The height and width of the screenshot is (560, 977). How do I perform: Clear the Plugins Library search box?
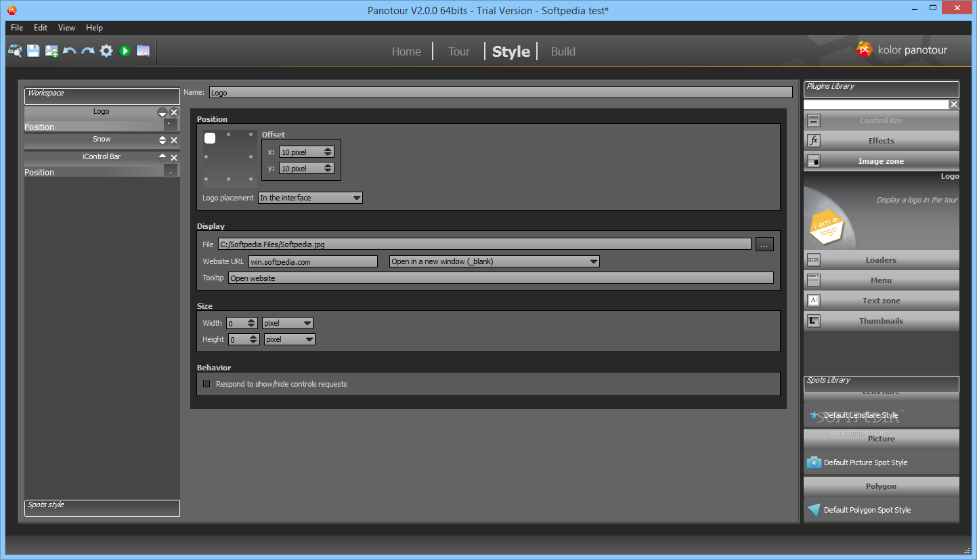pyautogui.click(x=954, y=104)
